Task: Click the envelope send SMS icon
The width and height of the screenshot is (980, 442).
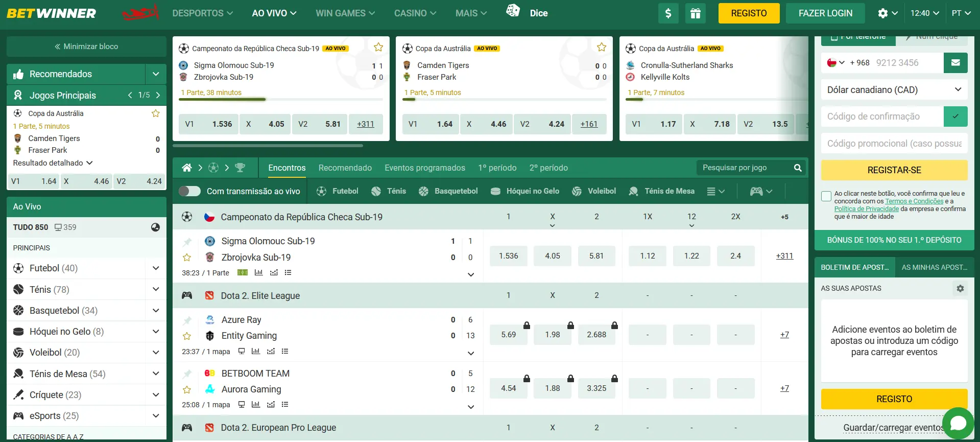Action: click(955, 63)
